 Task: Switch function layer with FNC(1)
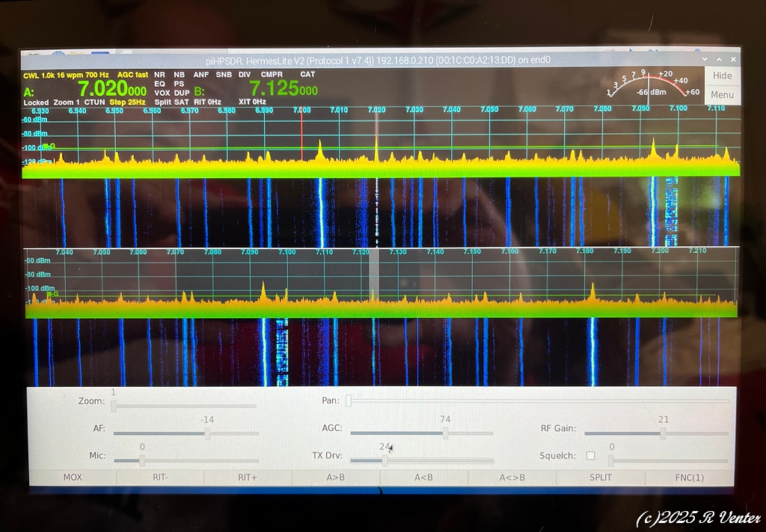[x=688, y=477]
